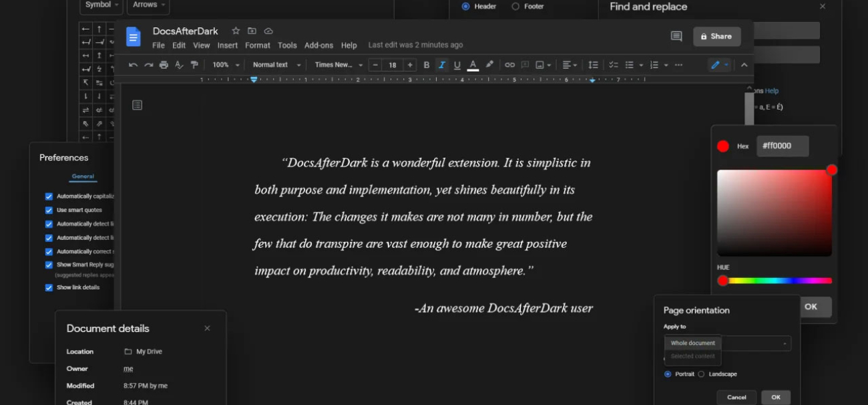868x405 pixels.
Task: Open the Add-ons menu
Action: point(318,45)
